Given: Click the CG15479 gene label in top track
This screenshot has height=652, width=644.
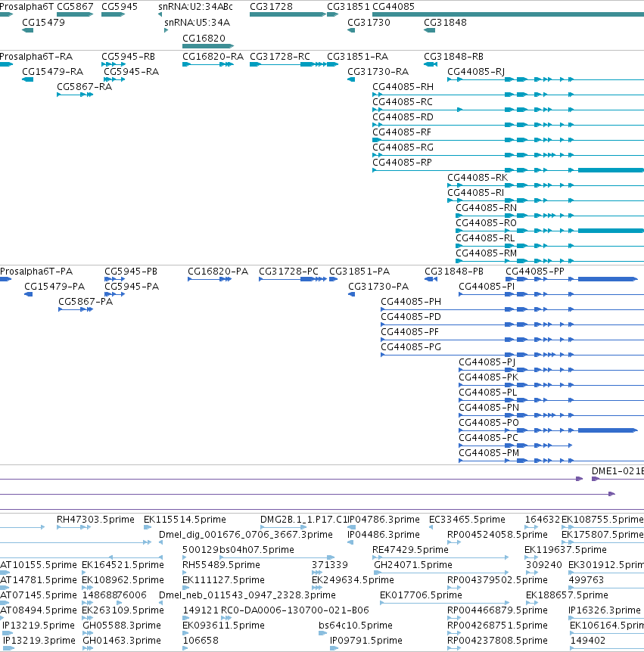Looking at the screenshot, I should [44, 23].
